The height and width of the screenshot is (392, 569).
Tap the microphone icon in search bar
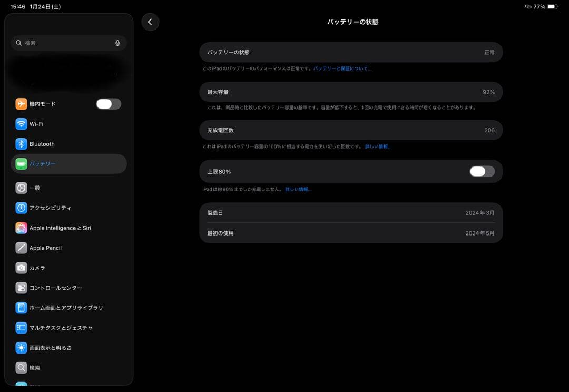(118, 43)
